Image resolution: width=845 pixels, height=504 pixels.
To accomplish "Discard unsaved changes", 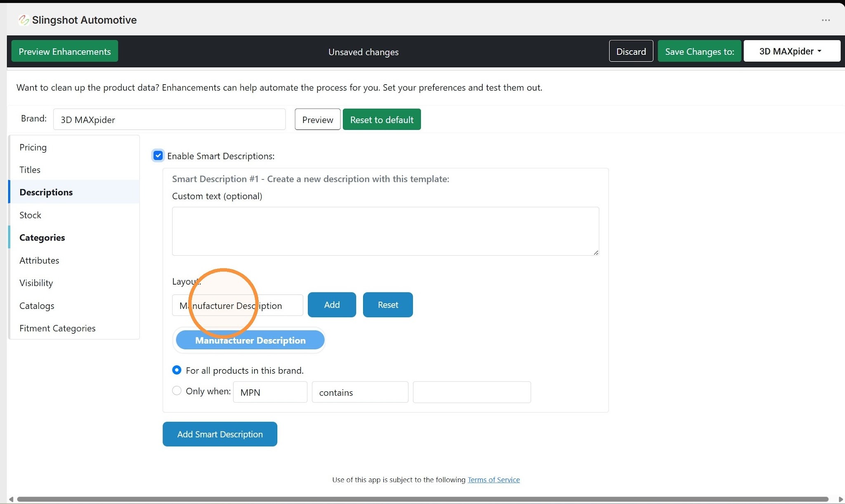I will click(631, 51).
